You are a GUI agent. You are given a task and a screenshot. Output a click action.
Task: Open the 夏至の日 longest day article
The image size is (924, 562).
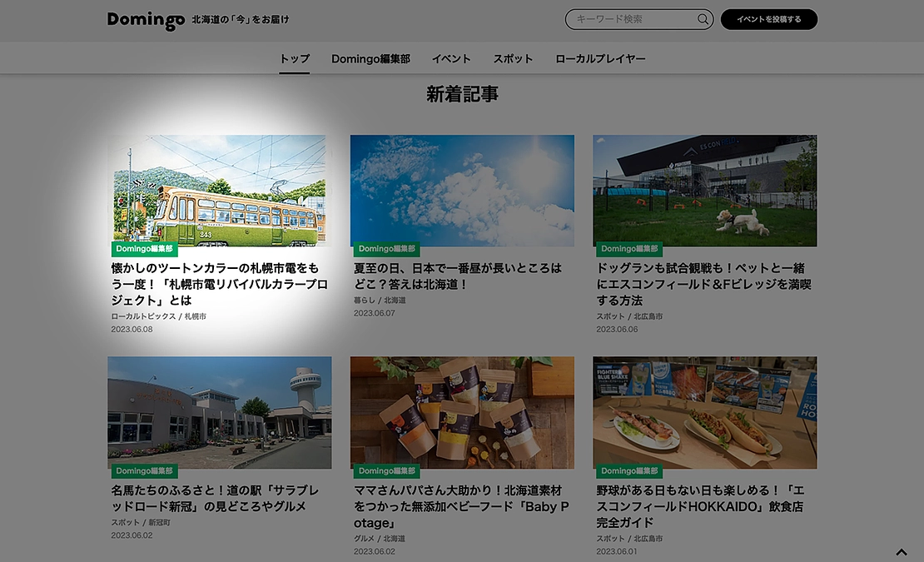point(457,275)
